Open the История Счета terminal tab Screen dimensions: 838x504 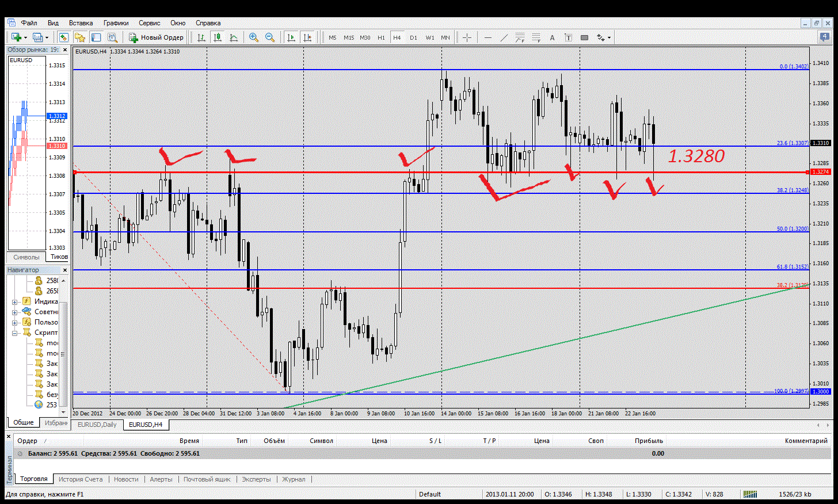[x=81, y=479]
